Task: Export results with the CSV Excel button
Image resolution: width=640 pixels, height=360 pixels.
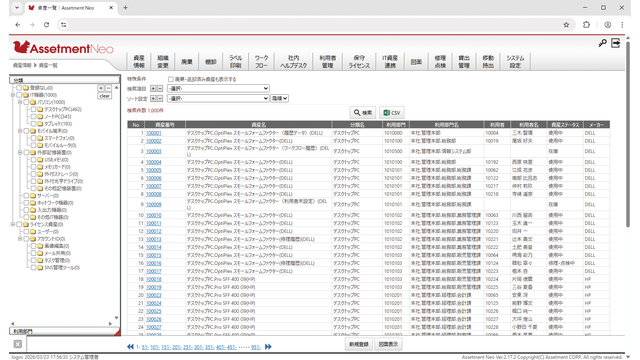Action: coord(391,113)
